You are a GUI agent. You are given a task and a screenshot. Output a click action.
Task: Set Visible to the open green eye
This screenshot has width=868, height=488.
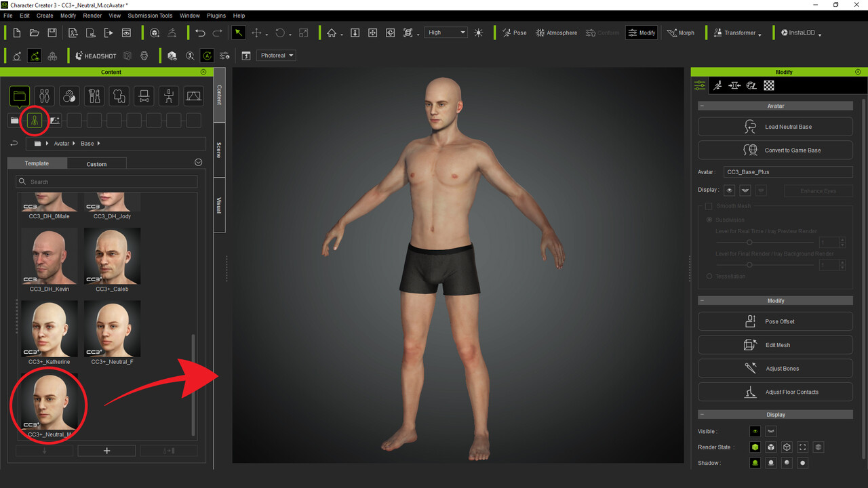754,431
